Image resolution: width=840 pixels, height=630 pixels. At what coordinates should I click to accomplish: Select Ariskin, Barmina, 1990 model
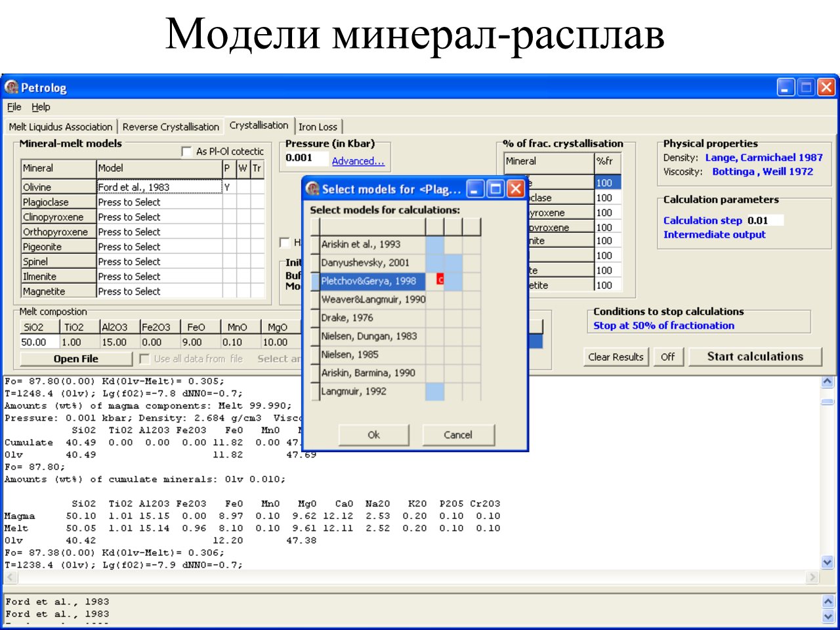coord(372,373)
